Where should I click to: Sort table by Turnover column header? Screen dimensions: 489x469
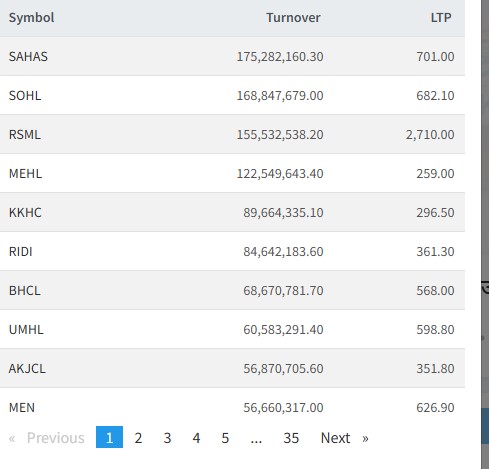click(x=293, y=17)
